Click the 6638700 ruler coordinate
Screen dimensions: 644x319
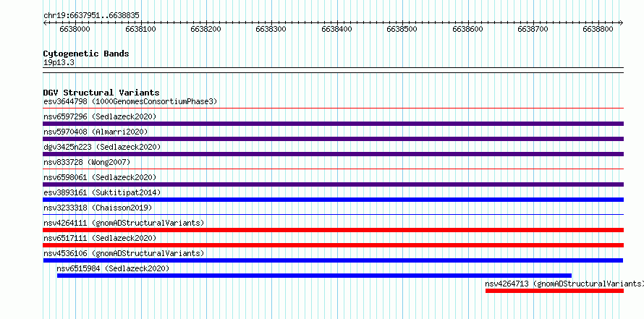click(x=533, y=29)
